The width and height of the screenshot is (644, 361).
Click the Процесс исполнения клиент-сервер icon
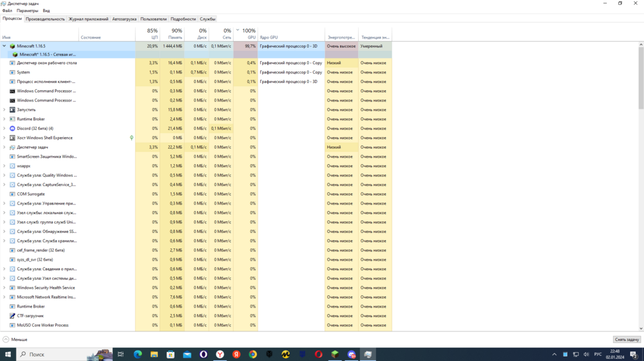pos(12,82)
